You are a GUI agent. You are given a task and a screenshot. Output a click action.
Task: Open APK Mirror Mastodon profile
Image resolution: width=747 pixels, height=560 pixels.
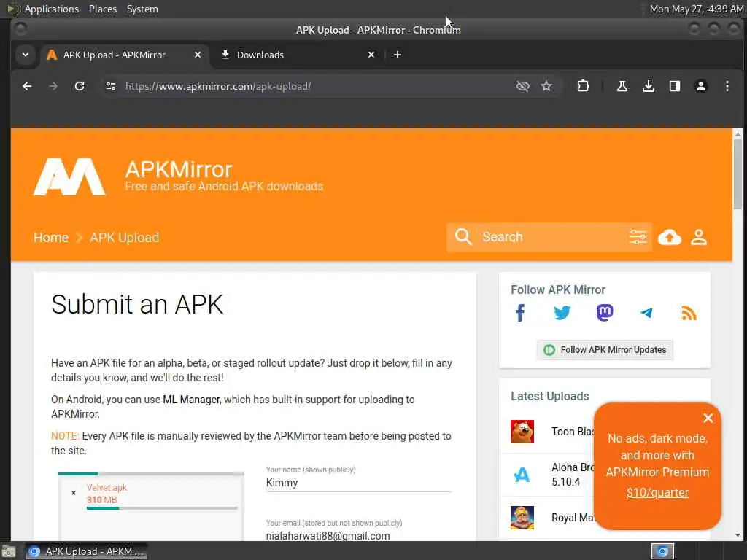pyautogui.click(x=605, y=313)
